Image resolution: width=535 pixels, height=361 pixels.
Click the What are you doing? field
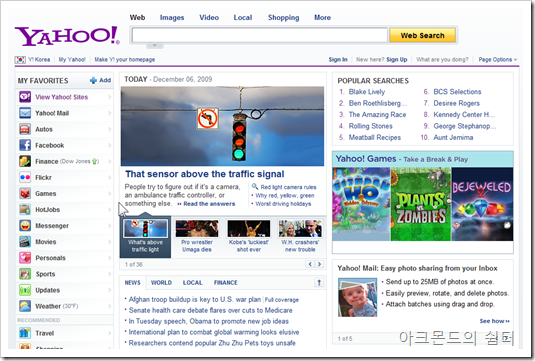click(x=442, y=59)
